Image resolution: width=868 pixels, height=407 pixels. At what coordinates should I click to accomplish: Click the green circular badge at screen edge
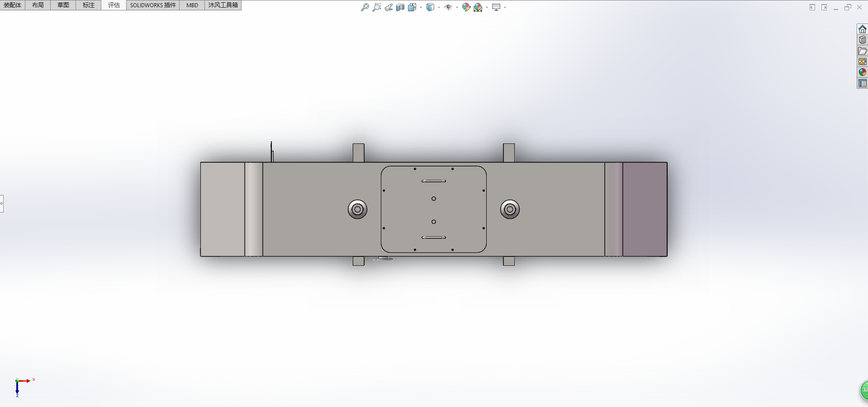pyautogui.click(x=864, y=390)
